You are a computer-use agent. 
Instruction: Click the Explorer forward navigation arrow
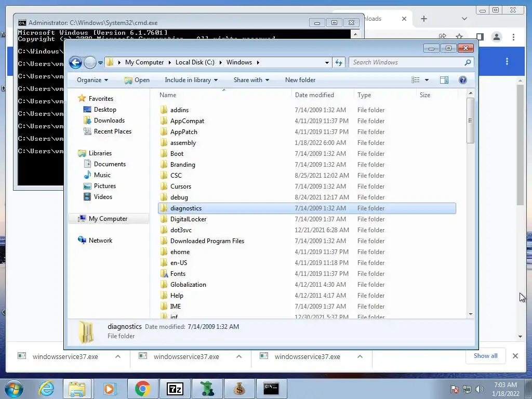click(x=90, y=62)
